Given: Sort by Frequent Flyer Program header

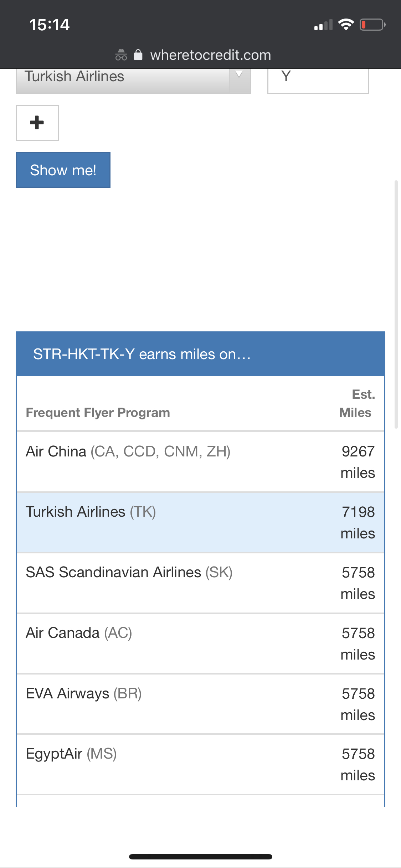Looking at the screenshot, I should point(98,413).
